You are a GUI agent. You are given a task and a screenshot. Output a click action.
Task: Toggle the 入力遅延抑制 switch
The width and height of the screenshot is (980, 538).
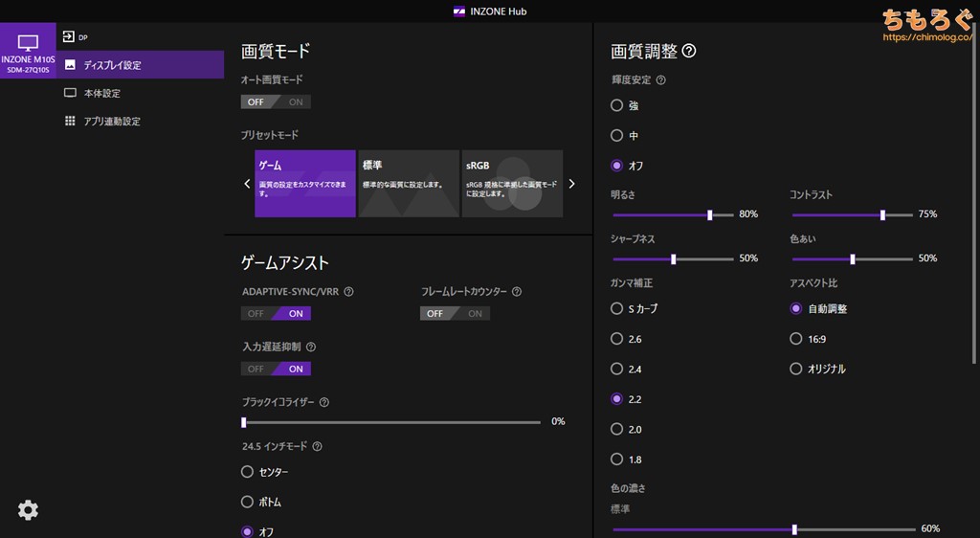[276, 369]
